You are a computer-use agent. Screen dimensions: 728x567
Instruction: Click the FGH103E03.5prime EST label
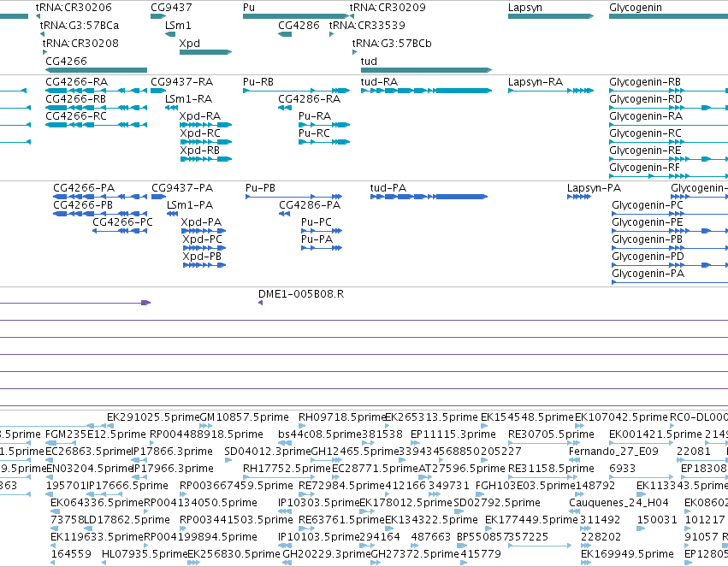525,487
